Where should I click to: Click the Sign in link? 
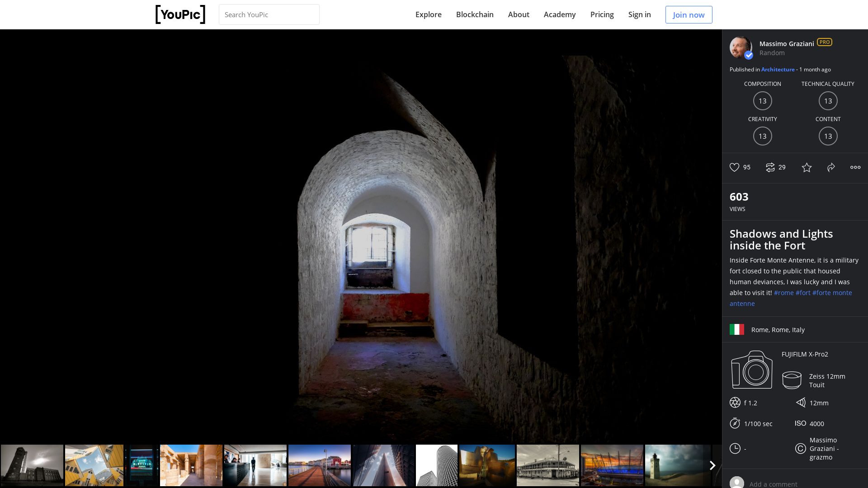tap(639, 14)
